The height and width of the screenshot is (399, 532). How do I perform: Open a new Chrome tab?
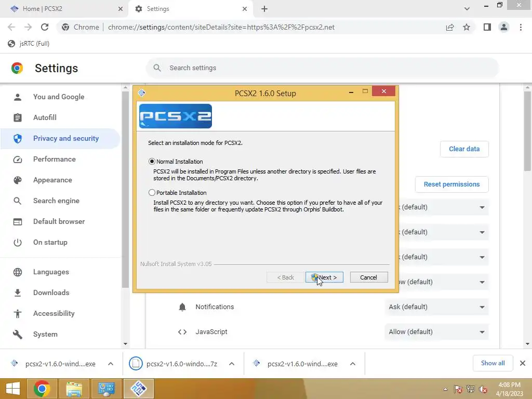point(264,9)
